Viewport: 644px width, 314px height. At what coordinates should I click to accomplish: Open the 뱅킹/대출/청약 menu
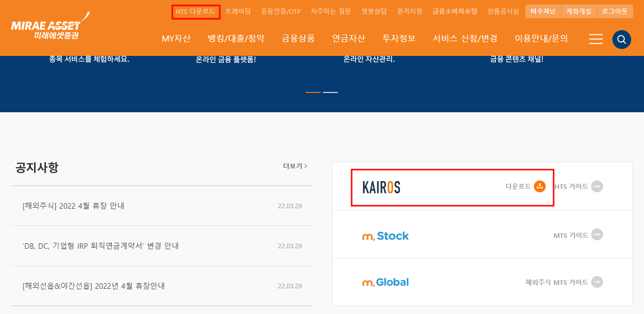click(x=236, y=39)
